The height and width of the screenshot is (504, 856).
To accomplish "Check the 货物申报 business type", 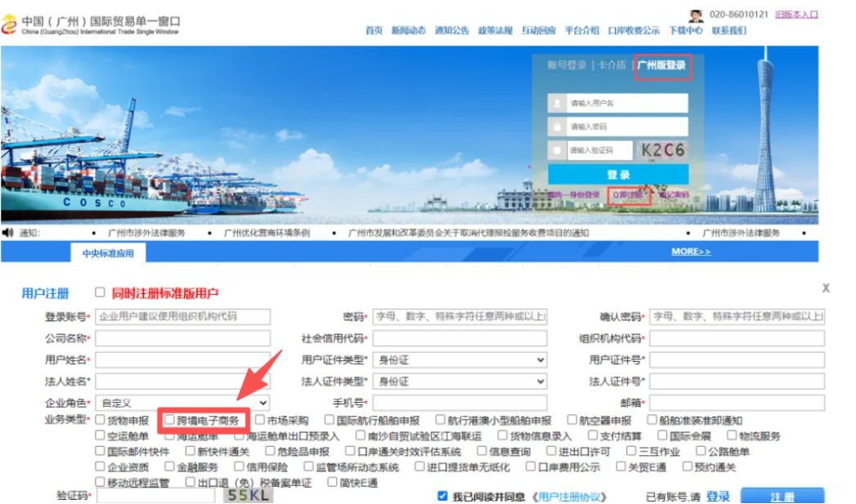I will click(100, 420).
